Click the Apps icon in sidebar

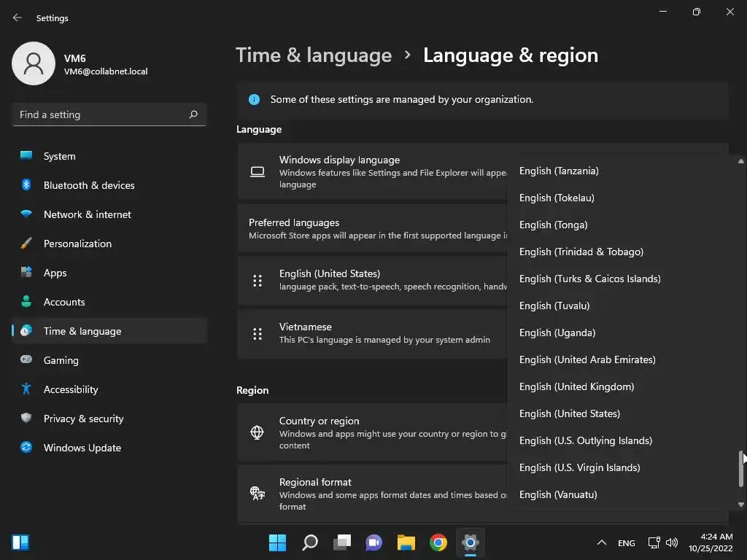[26, 273]
